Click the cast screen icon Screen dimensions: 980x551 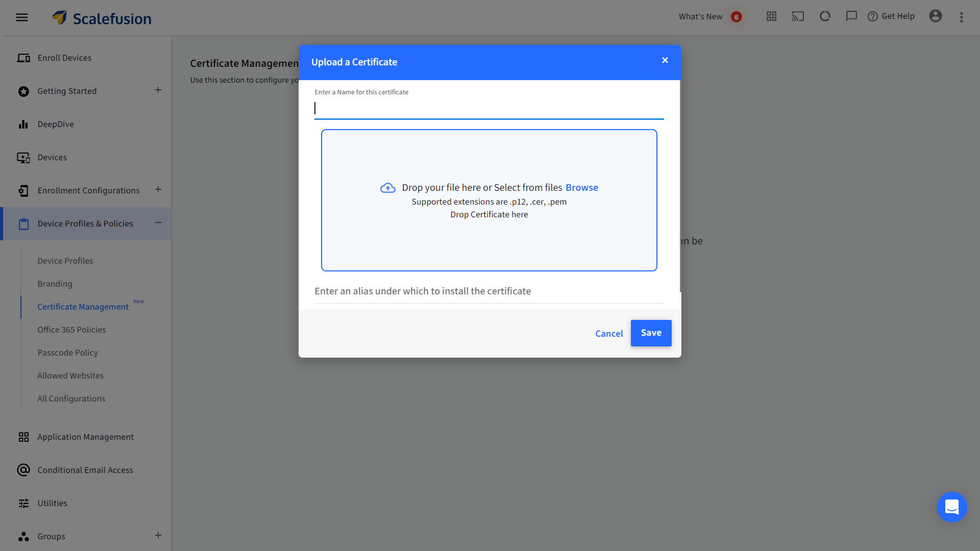(x=798, y=16)
